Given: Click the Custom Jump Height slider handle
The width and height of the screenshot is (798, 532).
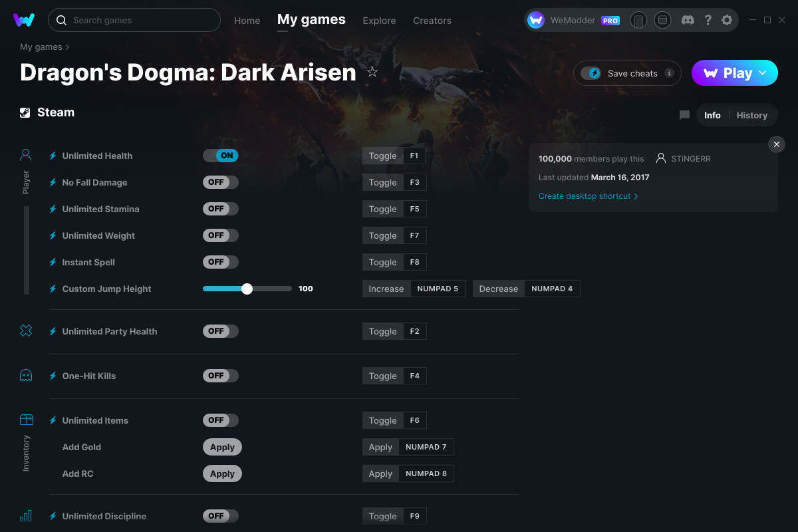Looking at the screenshot, I should 247,289.
